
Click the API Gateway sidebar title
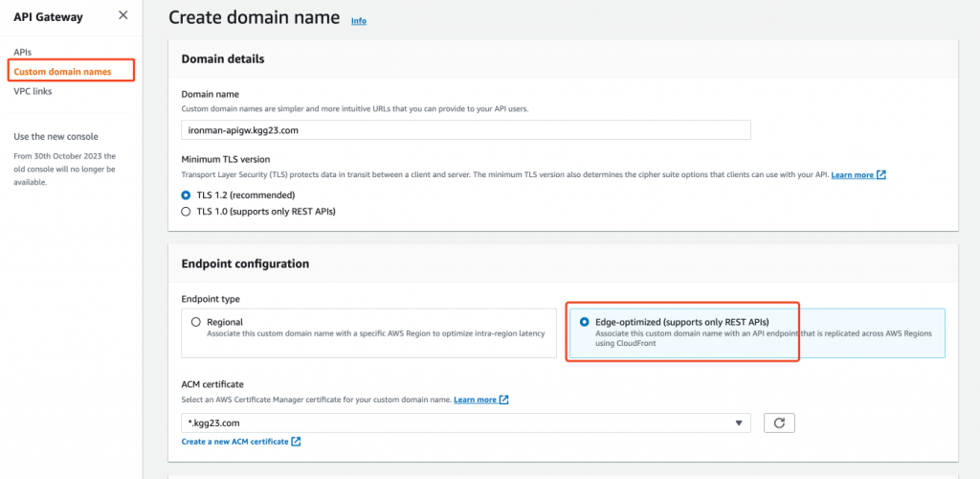point(48,17)
